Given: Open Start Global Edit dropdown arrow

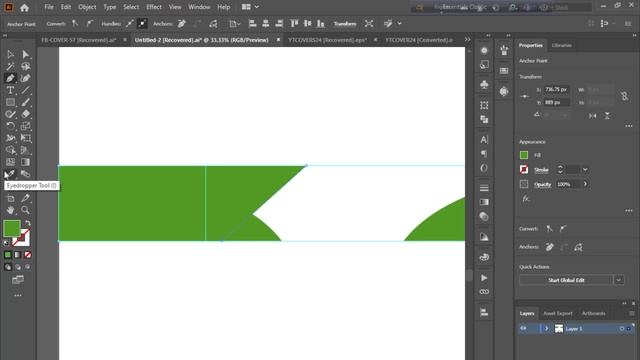Looking at the screenshot, I should pos(619,280).
